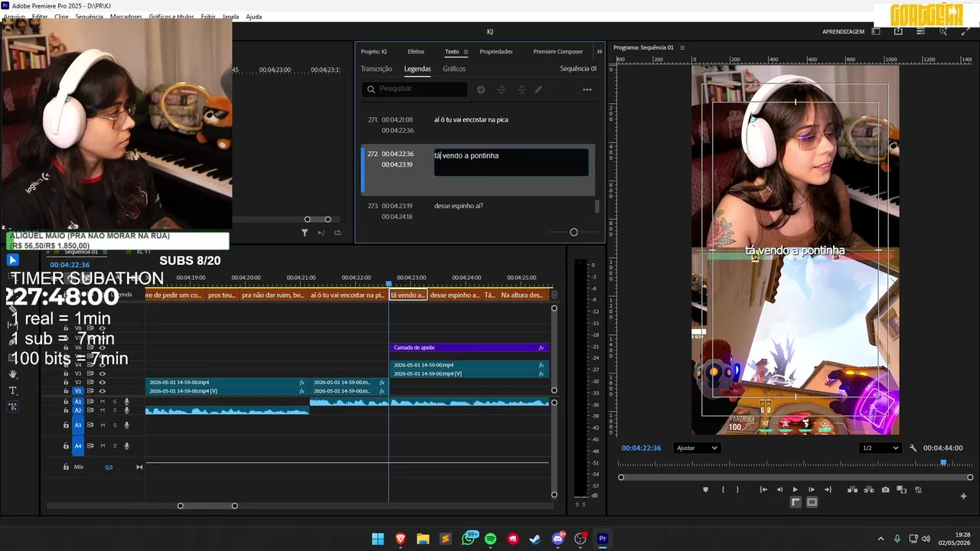Mute audio track A1
The width and height of the screenshot is (980, 551).
click(102, 402)
